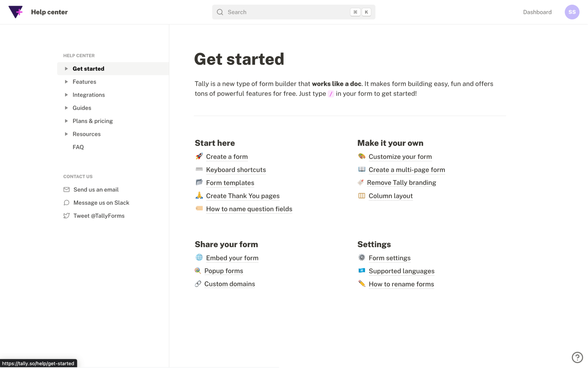The width and height of the screenshot is (588, 368).
Task: Open the help question mark icon
Action: (577, 357)
